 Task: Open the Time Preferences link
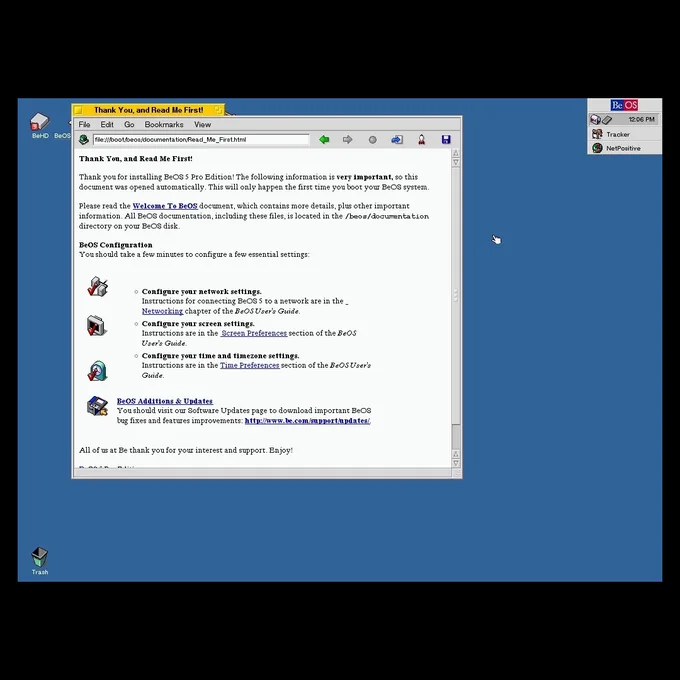pos(249,365)
